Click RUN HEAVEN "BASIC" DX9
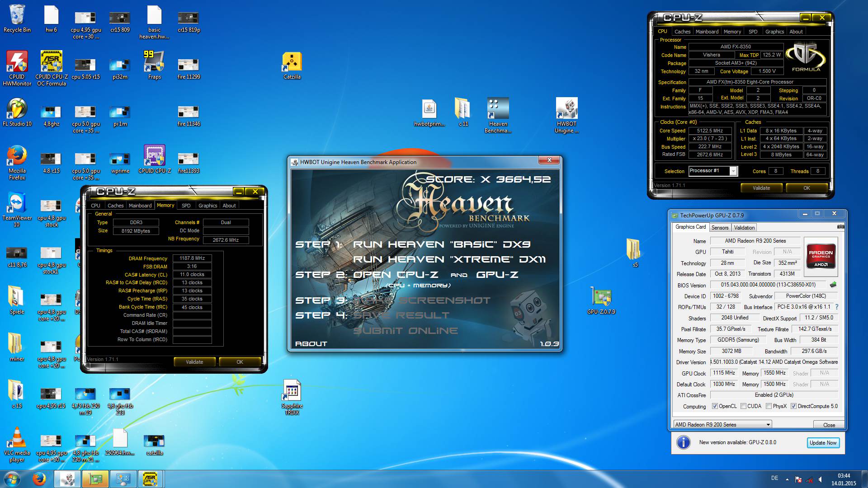This screenshot has width=868, height=488. tap(442, 244)
